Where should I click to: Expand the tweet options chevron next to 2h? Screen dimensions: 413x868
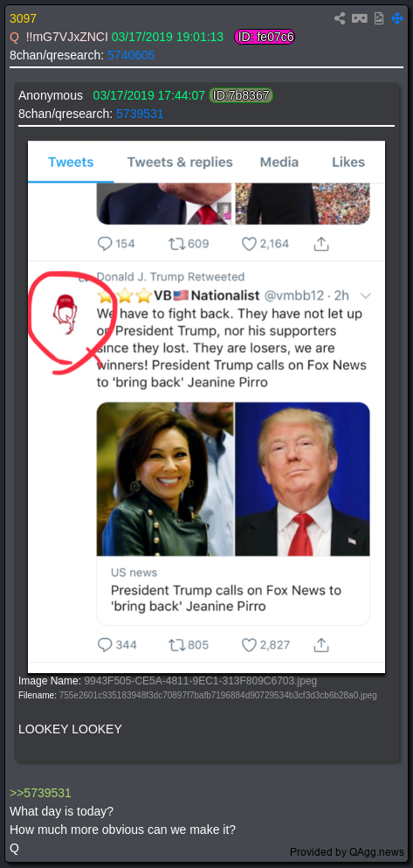(x=364, y=295)
